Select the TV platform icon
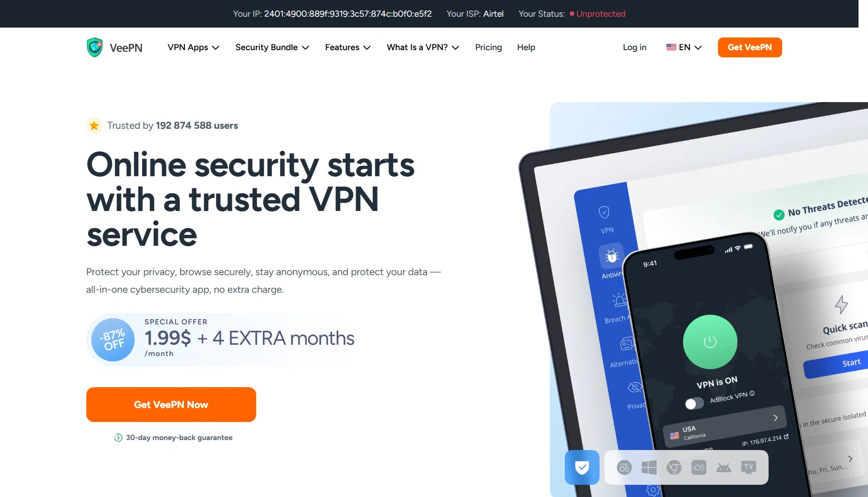Image resolution: width=868 pixels, height=497 pixels. click(748, 468)
